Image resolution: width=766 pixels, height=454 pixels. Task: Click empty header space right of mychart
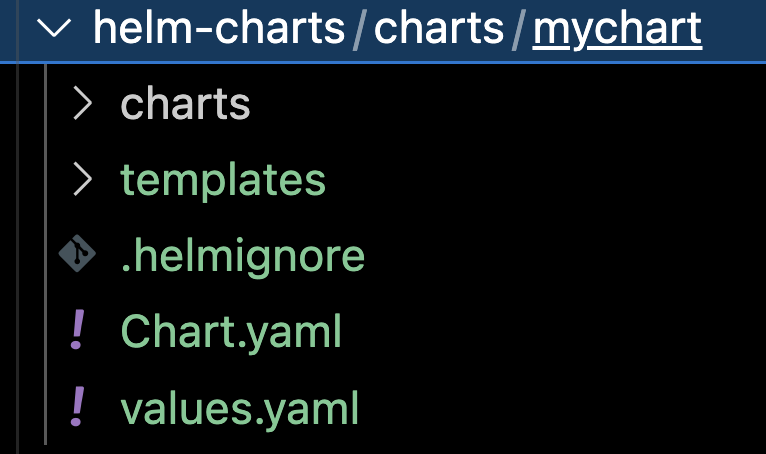(x=735, y=29)
